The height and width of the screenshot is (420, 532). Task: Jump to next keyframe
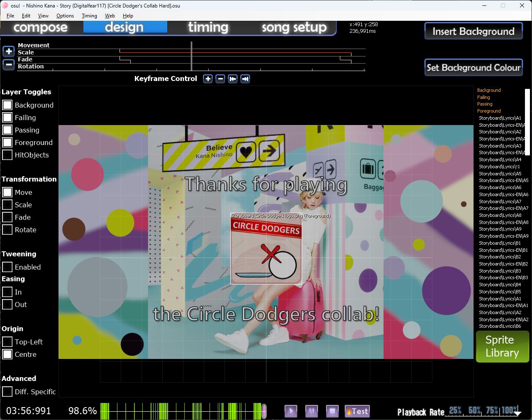[x=245, y=79]
